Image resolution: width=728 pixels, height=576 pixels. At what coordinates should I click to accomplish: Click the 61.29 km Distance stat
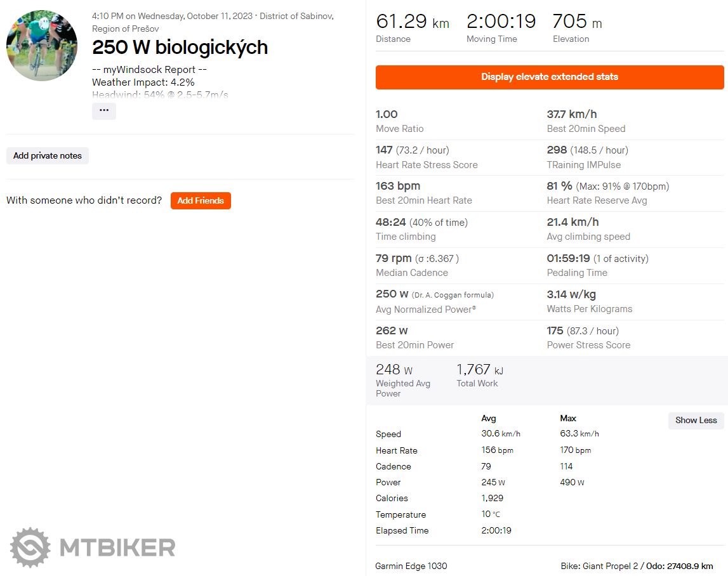(412, 23)
